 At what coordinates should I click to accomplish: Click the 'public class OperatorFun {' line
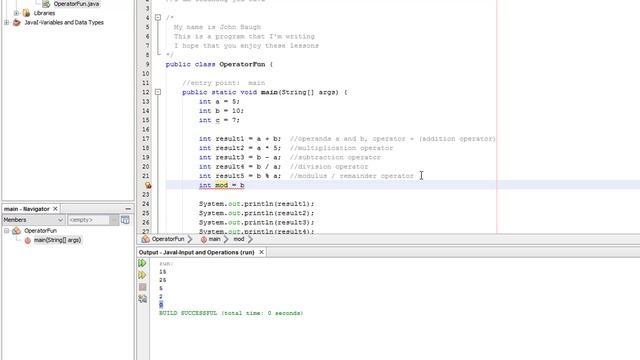click(219, 64)
